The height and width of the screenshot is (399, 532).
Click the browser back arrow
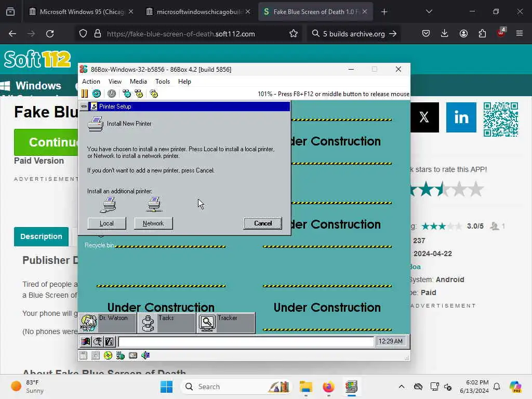pos(12,34)
